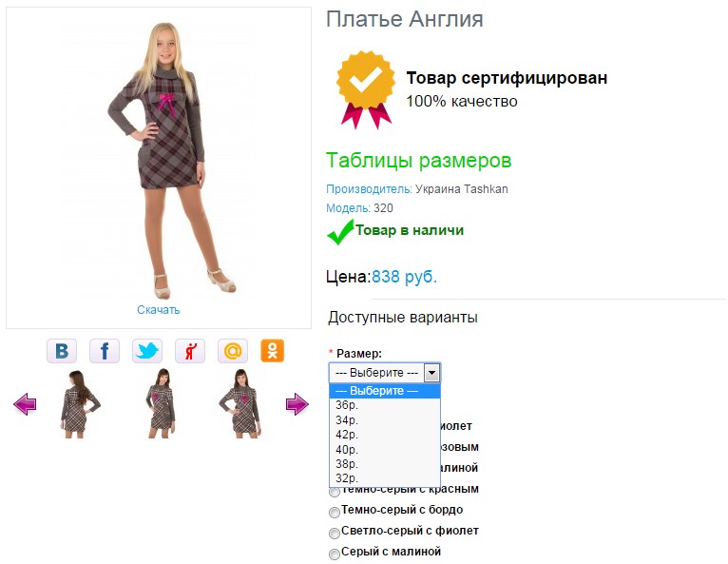The height and width of the screenshot is (564, 728).
Task: Show next thumbnails with right arrow
Action: 297,403
